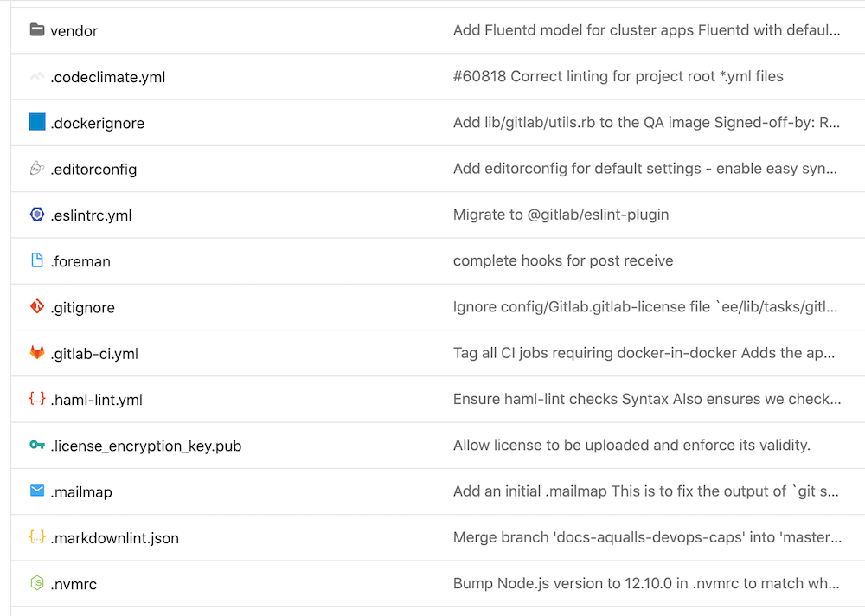Click the folder icon beside vendor
This screenshot has width=865, height=616.
[x=36, y=29]
